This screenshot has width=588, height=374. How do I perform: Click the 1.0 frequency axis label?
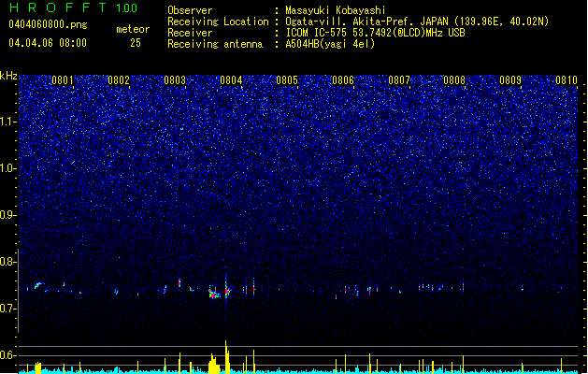coord(8,168)
